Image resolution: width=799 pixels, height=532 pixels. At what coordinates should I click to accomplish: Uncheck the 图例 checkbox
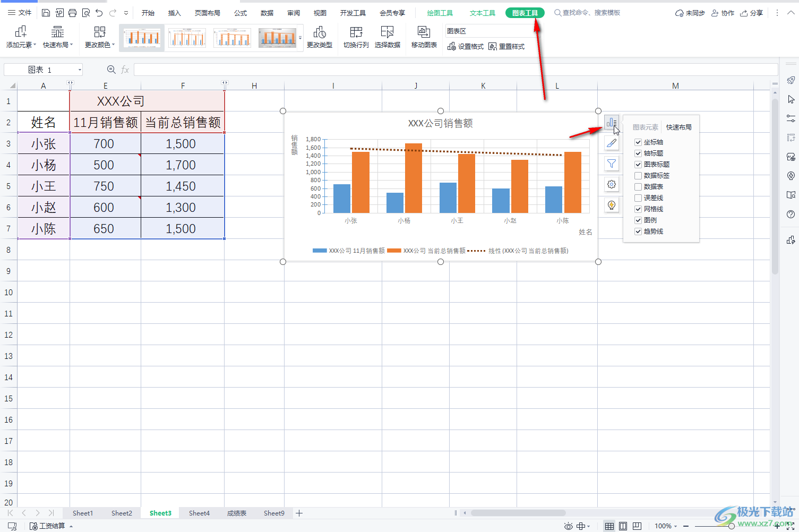tap(638, 220)
